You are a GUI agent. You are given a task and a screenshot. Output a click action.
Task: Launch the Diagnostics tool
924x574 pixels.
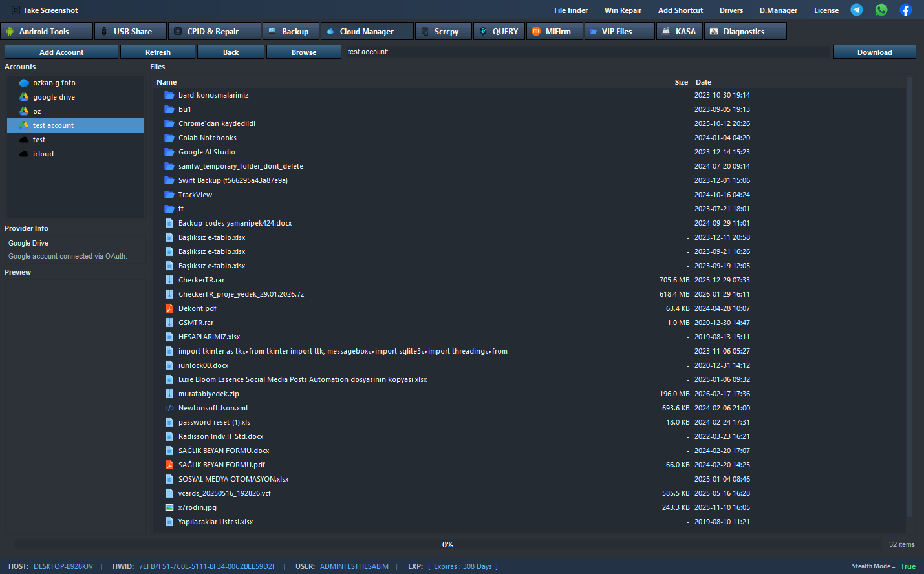pos(745,30)
